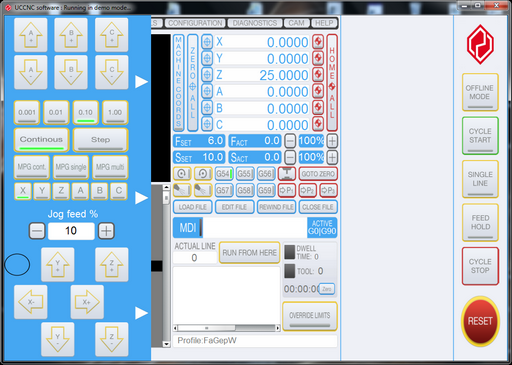Expand panel with top white arrow
The height and width of the screenshot is (365, 512).
click(x=141, y=82)
